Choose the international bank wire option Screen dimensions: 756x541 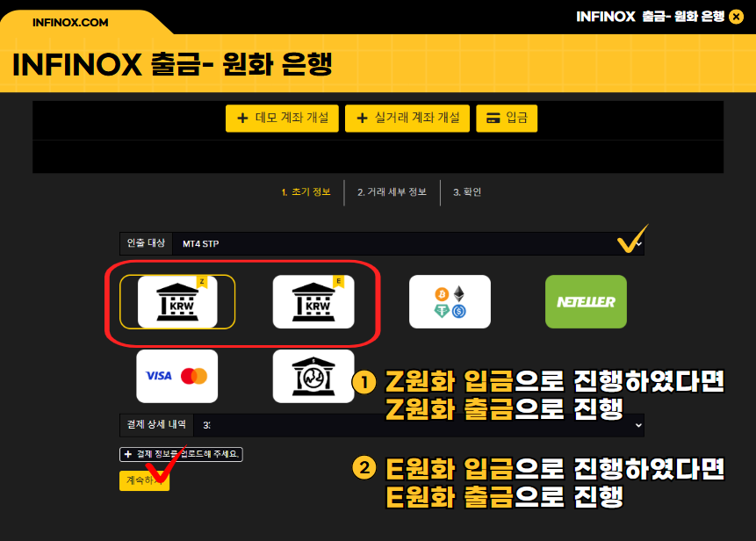pyautogui.click(x=313, y=376)
